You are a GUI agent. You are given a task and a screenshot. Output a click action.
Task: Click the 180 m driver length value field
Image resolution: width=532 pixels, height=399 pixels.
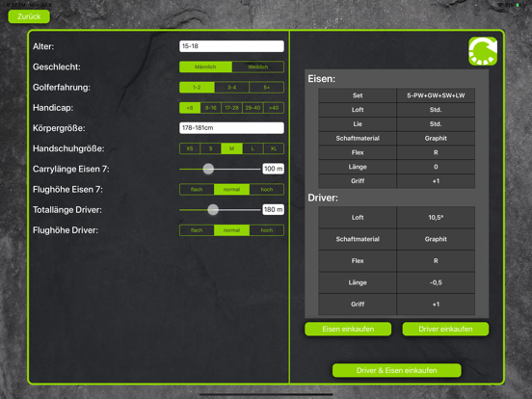pos(273,209)
